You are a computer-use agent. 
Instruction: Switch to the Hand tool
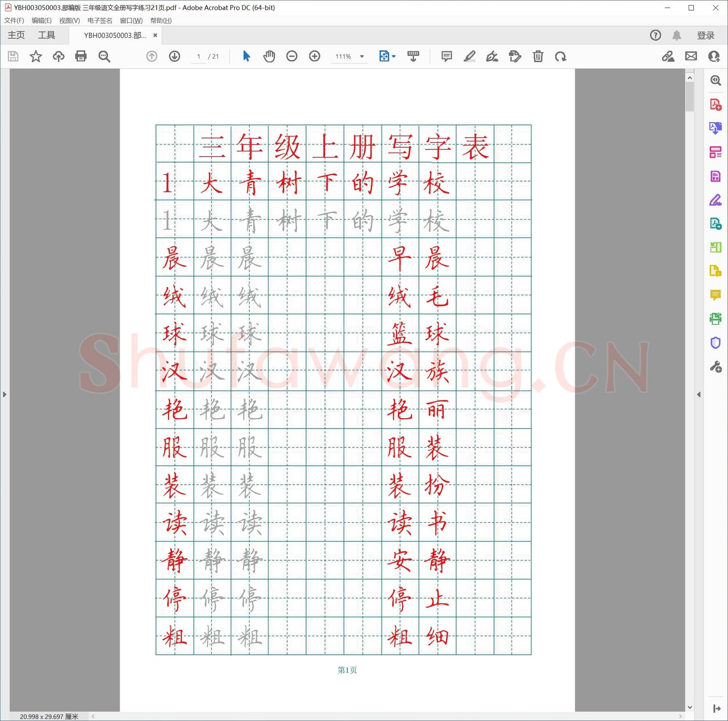click(x=269, y=56)
